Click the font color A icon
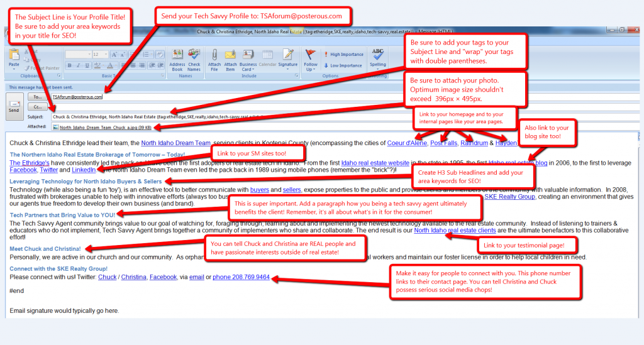This screenshot has width=644, height=345. tap(110, 65)
